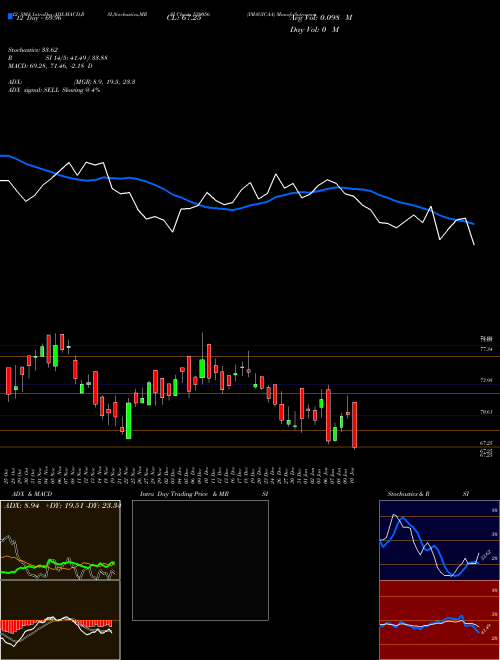Image resolution: width=500 pixels, height=660 pixels.
Task: Open the red RSI chart panel
Action: pyautogui.click(x=439, y=620)
